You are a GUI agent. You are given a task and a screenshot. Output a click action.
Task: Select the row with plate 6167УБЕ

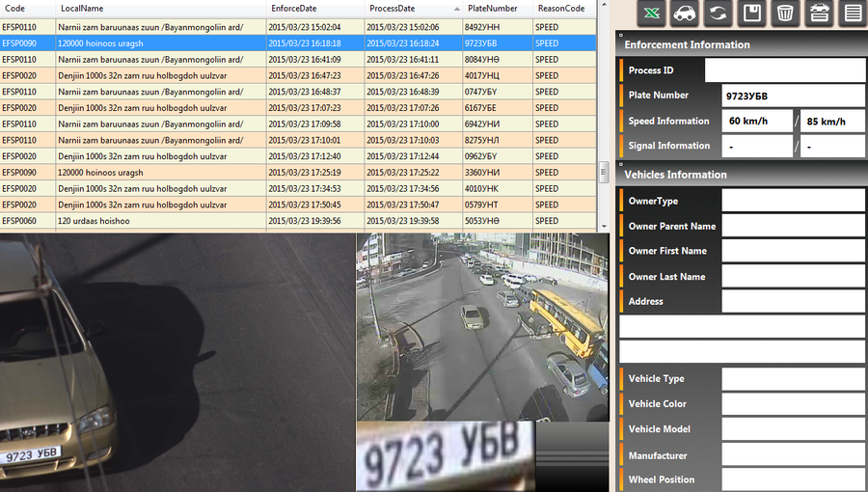tap(298, 108)
